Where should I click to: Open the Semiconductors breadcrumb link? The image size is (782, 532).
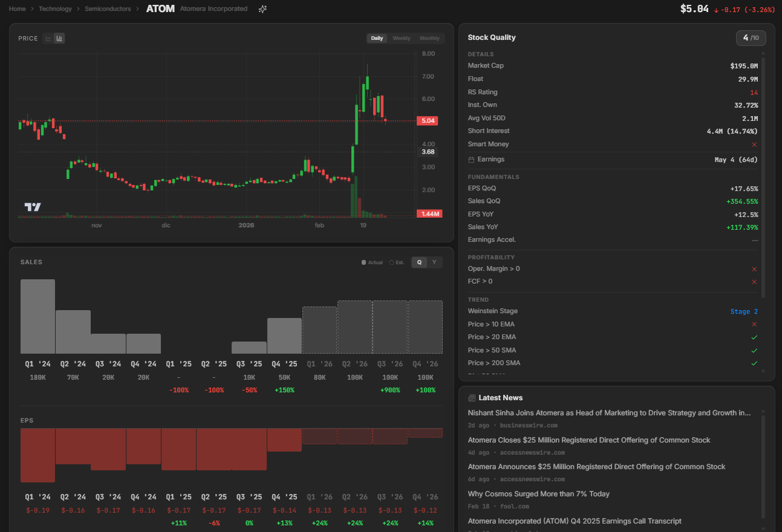click(x=108, y=9)
